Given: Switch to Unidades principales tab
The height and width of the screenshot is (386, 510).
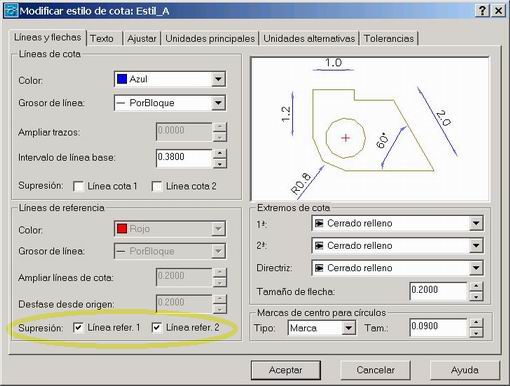Looking at the screenshot, I should pos(210,39).
